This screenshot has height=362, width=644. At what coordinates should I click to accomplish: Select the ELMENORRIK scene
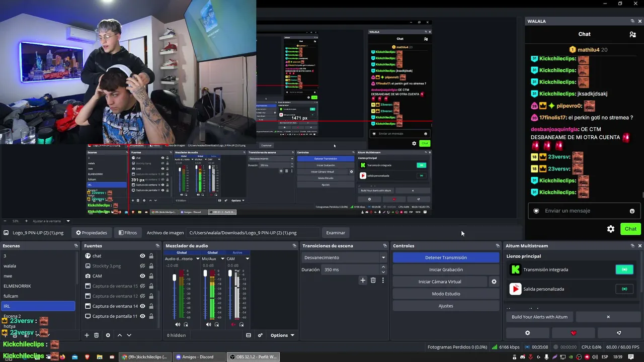pyautogui.click(x=38, y=286)
